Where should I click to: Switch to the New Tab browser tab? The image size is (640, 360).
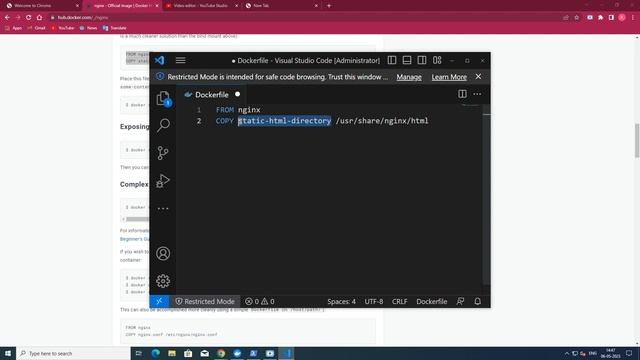(x=282, y=6)
